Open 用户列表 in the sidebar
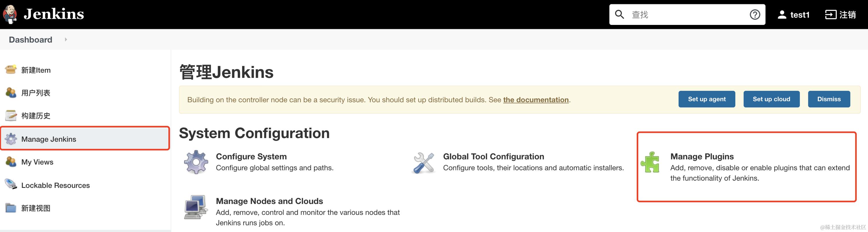 click(36, 93)
